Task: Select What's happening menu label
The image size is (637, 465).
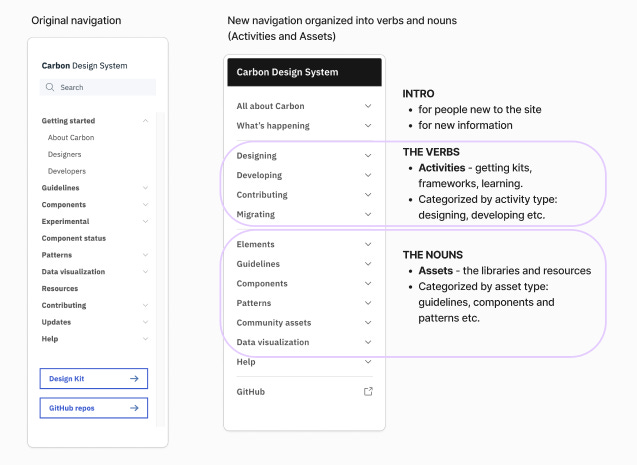Action: (273, 125)
